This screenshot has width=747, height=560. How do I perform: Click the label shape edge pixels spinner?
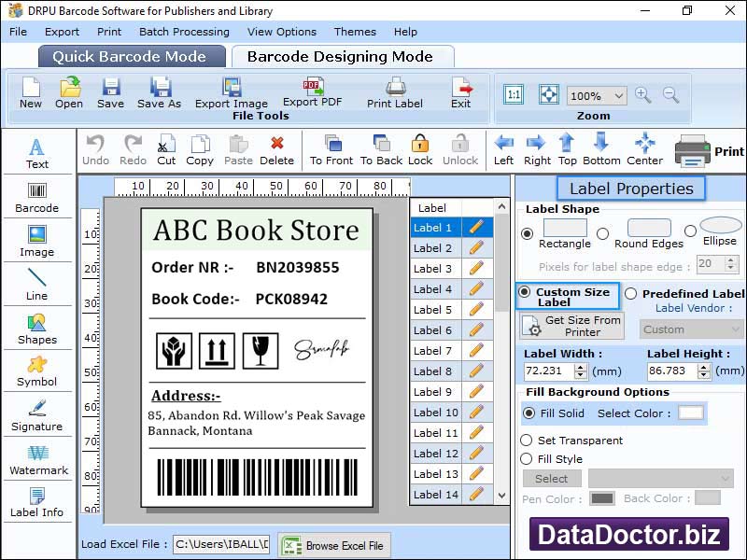click(731, 264)
